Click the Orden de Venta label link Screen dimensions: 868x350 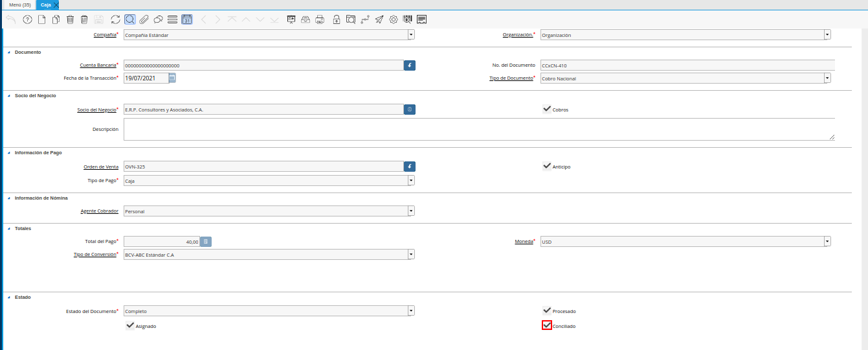tap(101, 167)
